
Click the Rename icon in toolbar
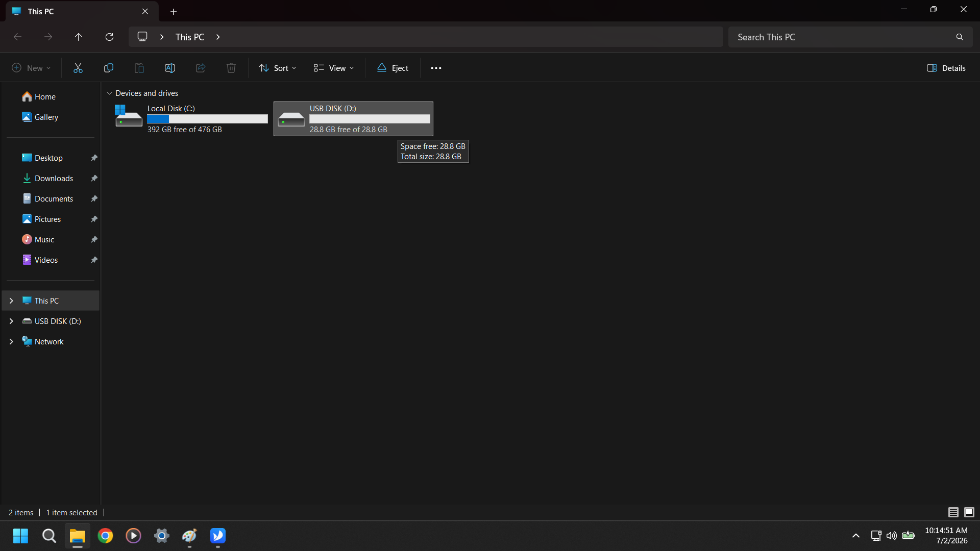170,68
